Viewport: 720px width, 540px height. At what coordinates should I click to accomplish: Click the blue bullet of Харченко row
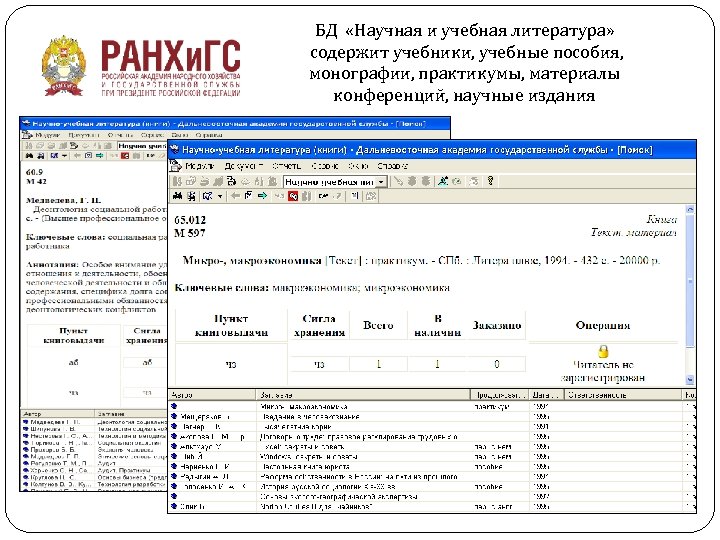click(x=174, y=466)
